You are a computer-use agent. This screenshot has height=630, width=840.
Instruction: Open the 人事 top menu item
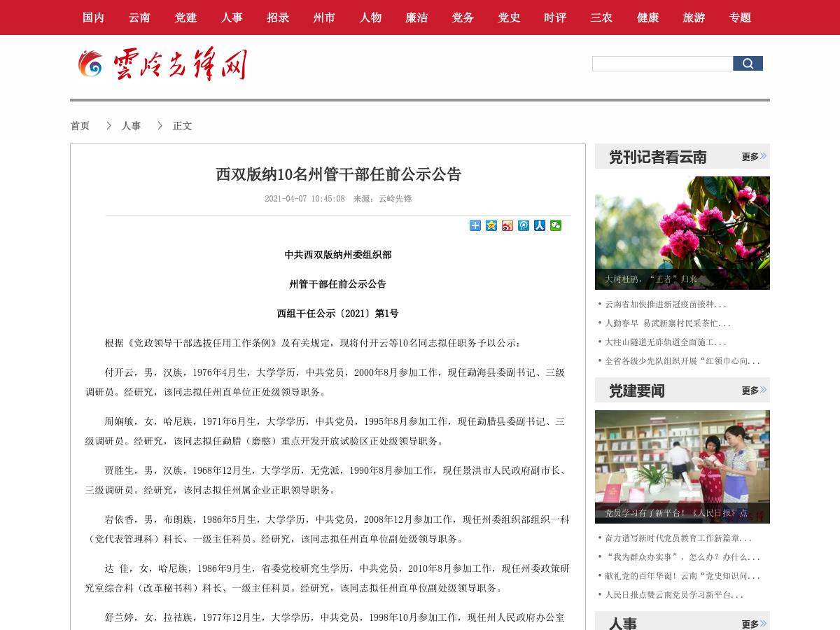[232, 17]
